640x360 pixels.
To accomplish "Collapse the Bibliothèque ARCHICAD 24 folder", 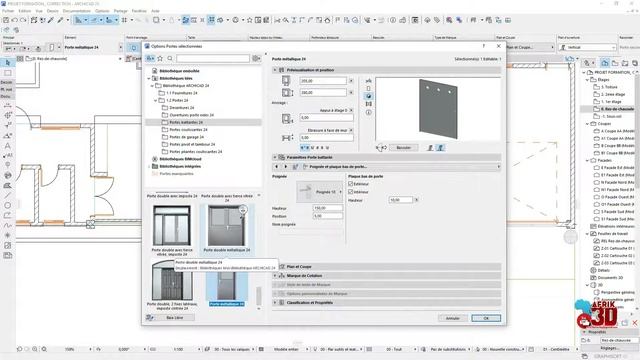I will pos(152,86).
